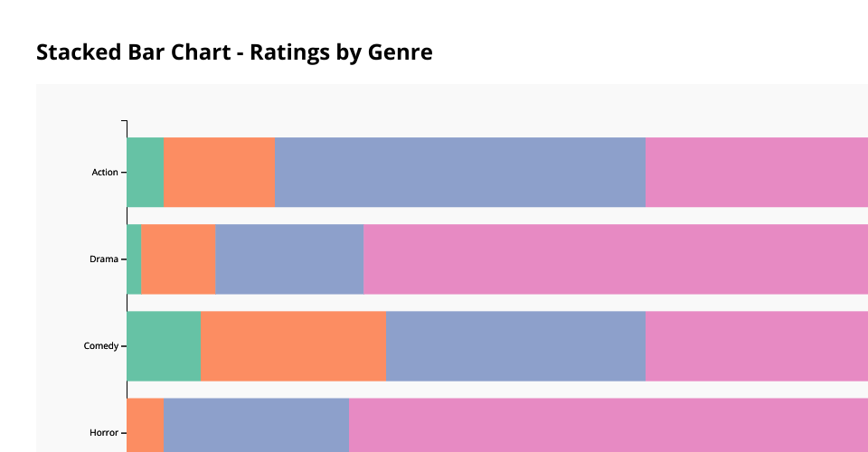
Task: Select the orange segment in the Comedy bar
Action: click(x=294, y=345)
